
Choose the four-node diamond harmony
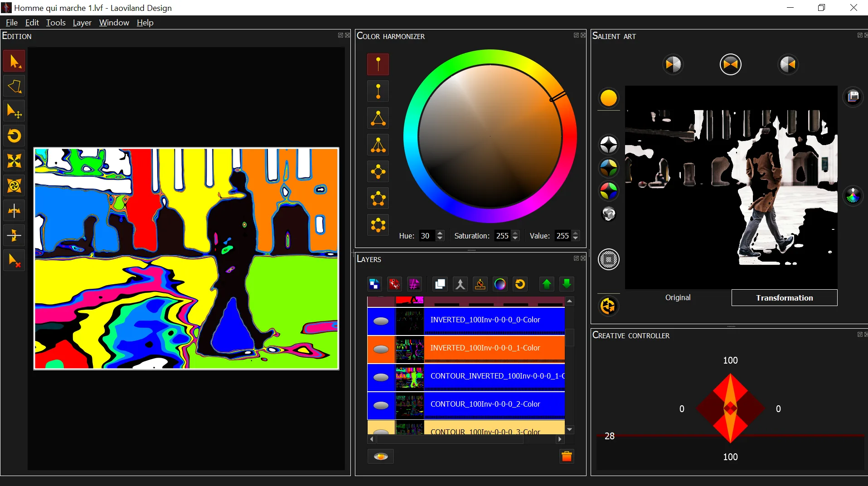tap(378, 171)
